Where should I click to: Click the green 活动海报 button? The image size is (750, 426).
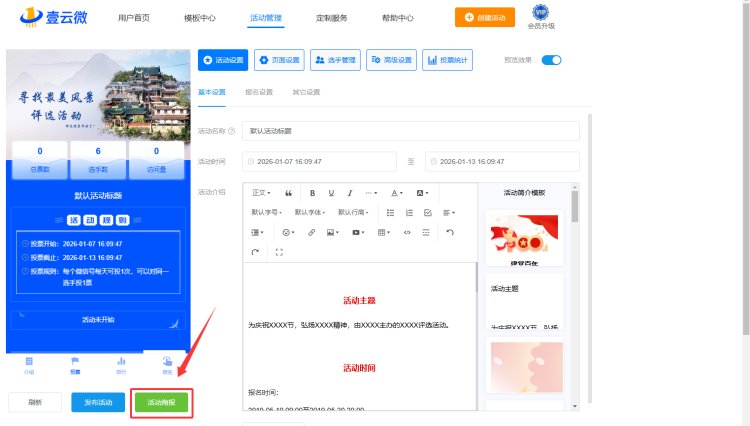click(x=161, y=402)
